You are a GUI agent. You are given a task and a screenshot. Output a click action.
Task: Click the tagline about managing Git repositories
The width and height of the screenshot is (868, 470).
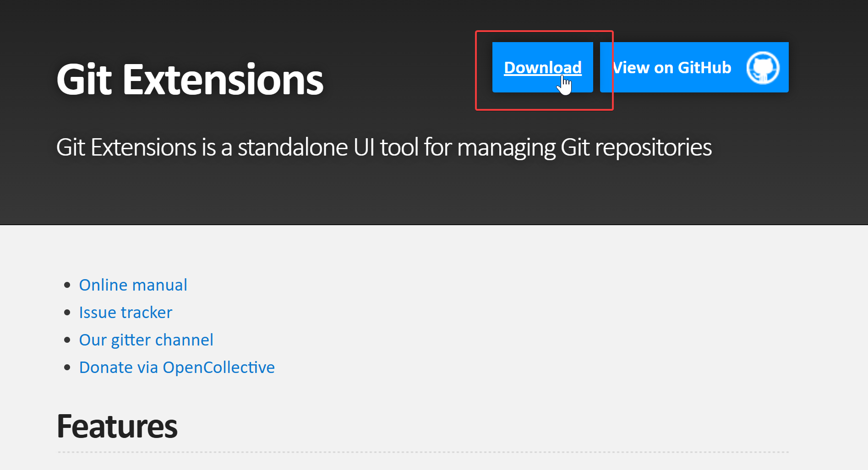point(384,147)
